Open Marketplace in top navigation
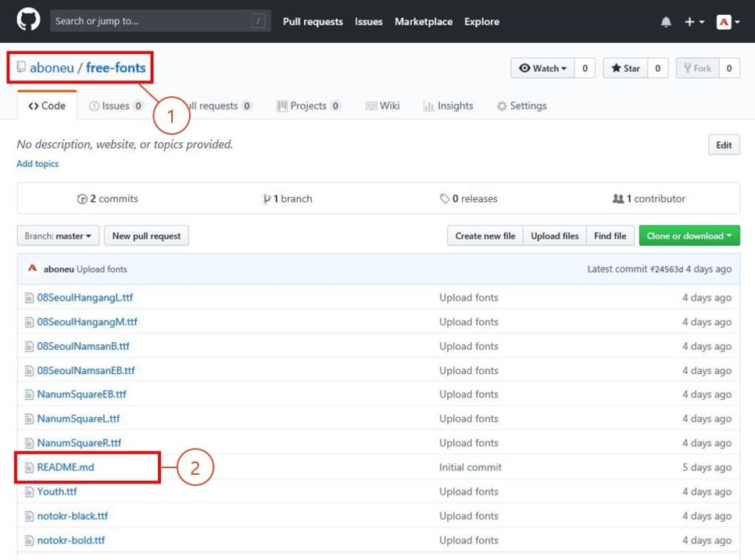The image size is (755, 560). pyautogui.click(x=424, y=22)
